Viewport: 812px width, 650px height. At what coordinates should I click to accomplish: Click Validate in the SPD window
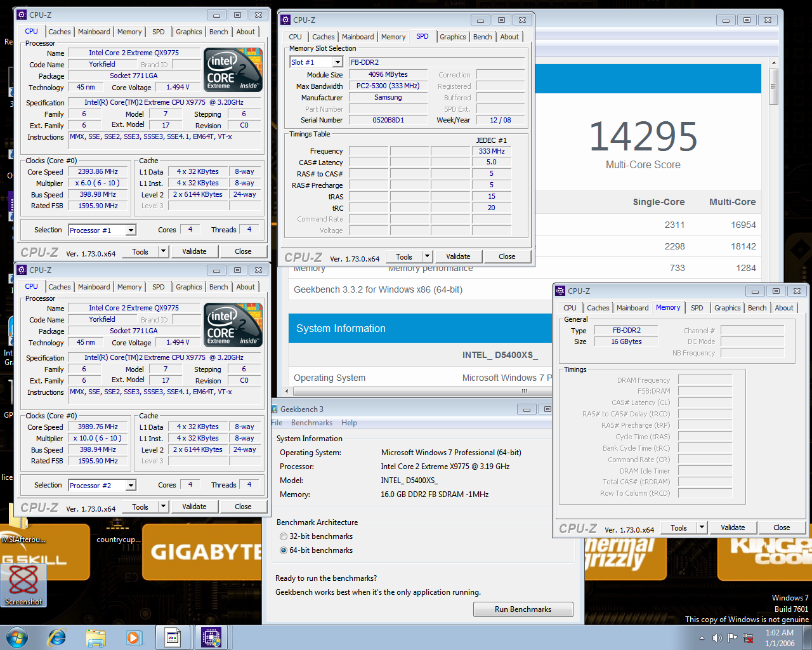458,256
